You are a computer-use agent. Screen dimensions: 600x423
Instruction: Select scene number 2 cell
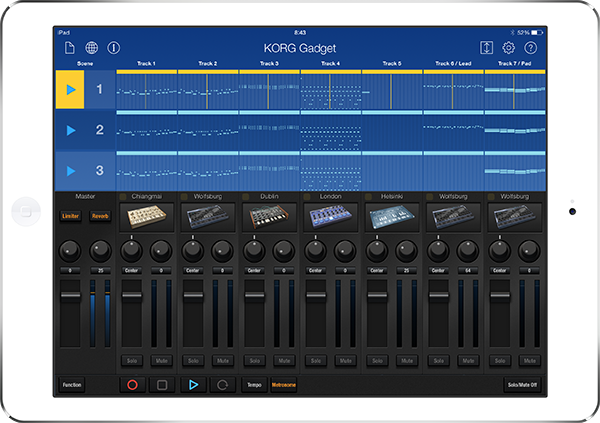pyautogui.click(x=99, y=130)
